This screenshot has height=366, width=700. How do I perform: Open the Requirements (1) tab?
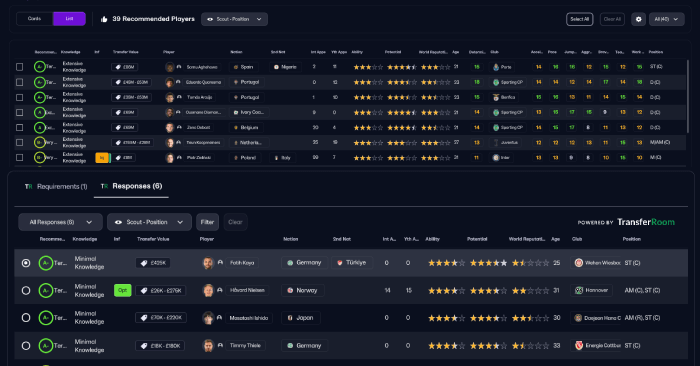coord(56,187)
